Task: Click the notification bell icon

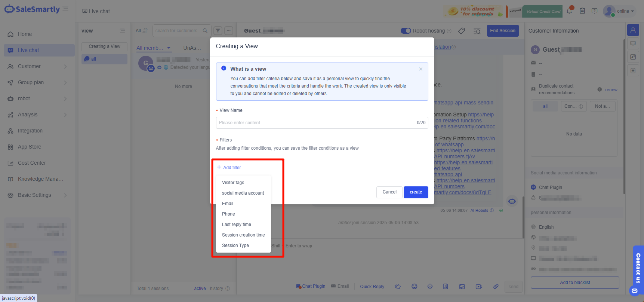Action: click(569, 11)
